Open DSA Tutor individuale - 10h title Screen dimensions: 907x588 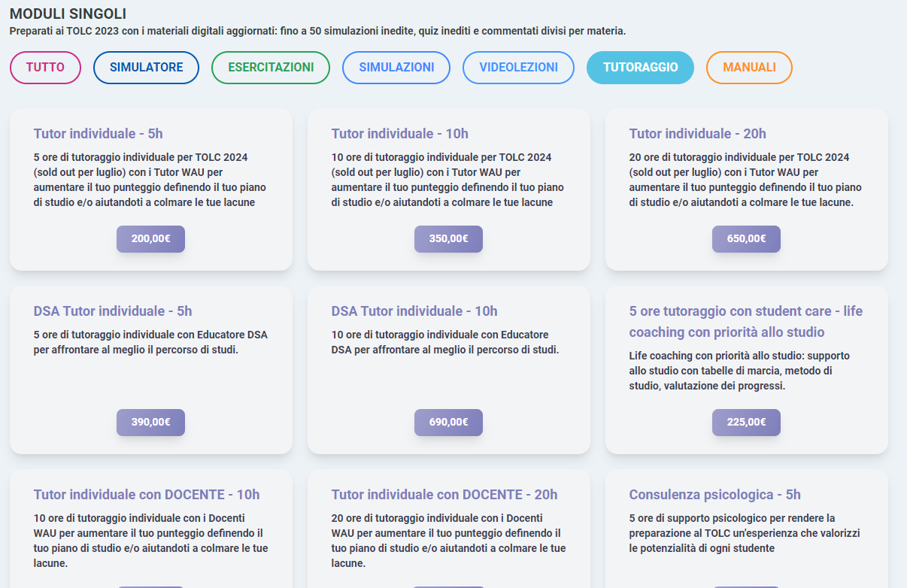click(414, 311)
